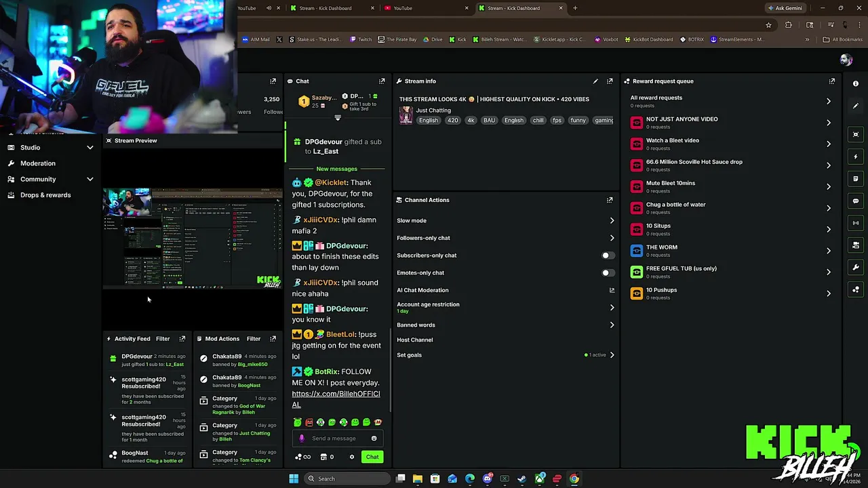
Task: Switch to first Stream - Kick Dashboard tab
Action: pyautogui.click(x=331, y=8)
